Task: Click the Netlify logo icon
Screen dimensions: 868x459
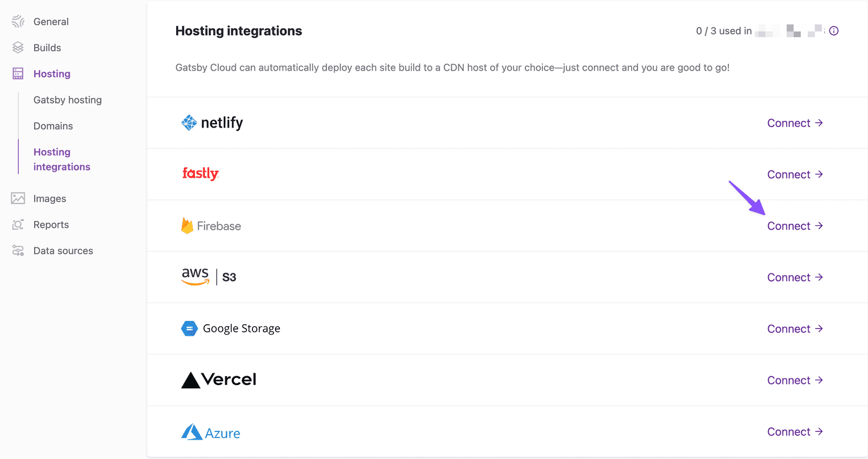Action: pyautogui.click(x=189, y=122)
